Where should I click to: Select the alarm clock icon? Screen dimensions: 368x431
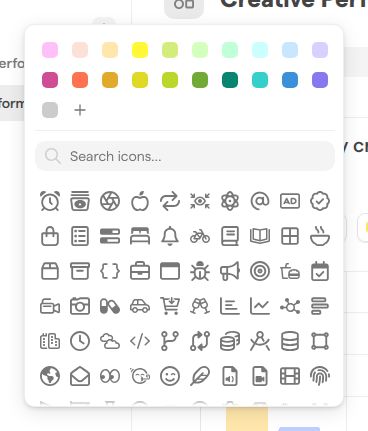[x=50, y=201]
